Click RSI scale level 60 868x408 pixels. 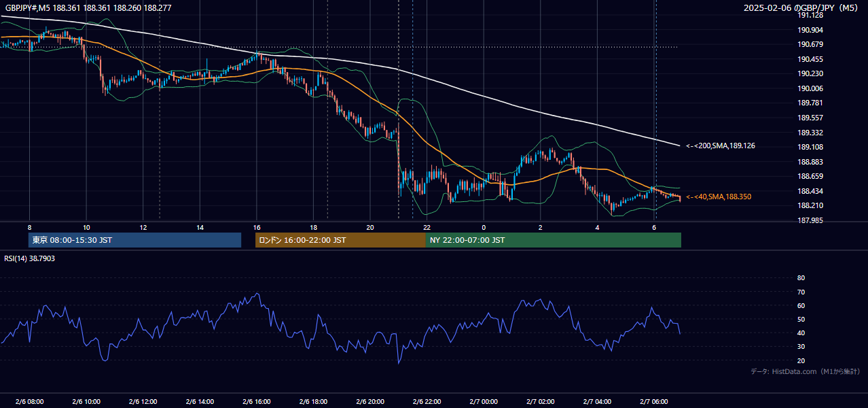[x=801, y=305]
